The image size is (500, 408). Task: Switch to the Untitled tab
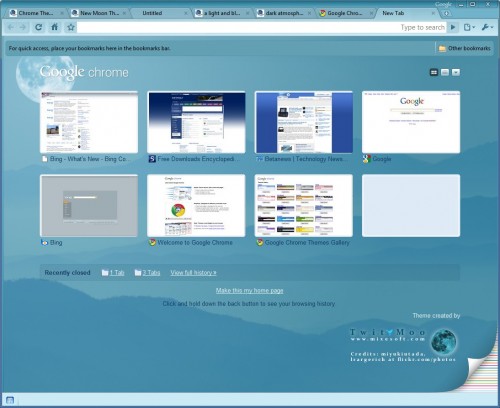click(x=152, y=13)
